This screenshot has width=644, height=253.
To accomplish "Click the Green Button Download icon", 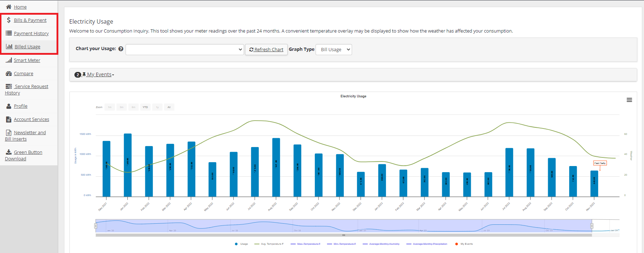I will coord(9,152).
